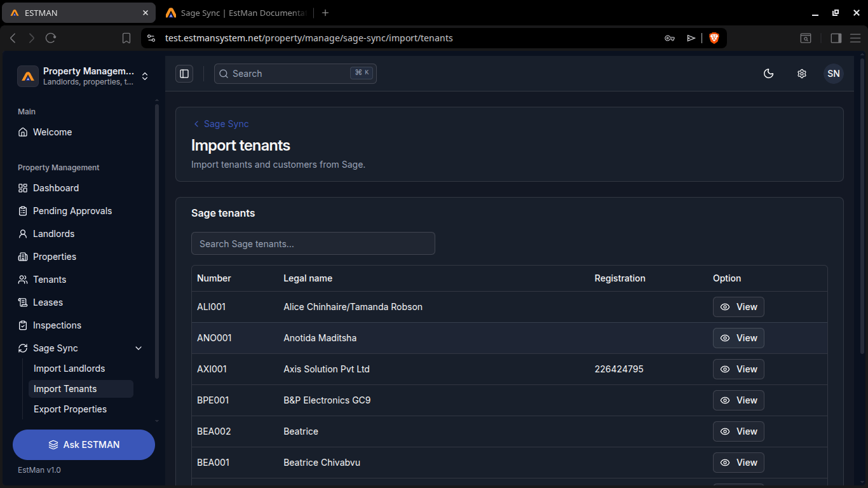Viewport: 868px width, 488px height.
Task: Select Import Tenants submenu item
Action: tap(81, 389)
